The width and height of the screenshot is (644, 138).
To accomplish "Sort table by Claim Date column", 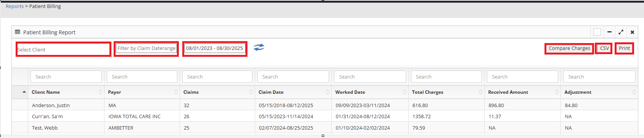I will click(294, 92).
